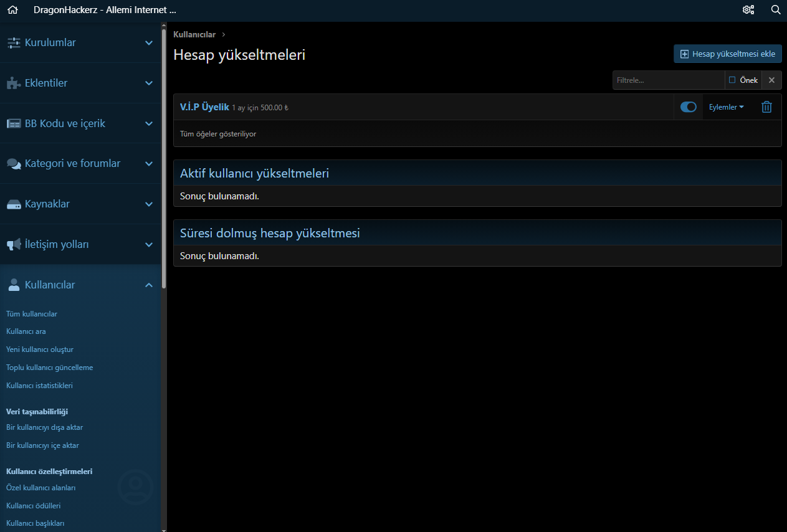Click the İletişim yolları megaphone icon
This screenshot has height=532, width=787.
[14, 245]
